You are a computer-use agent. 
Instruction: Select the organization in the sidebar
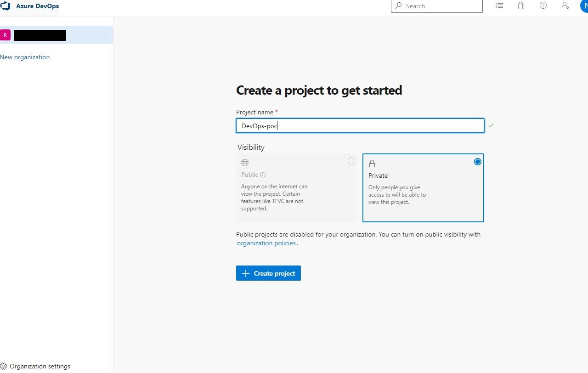[x=40, y=35]
